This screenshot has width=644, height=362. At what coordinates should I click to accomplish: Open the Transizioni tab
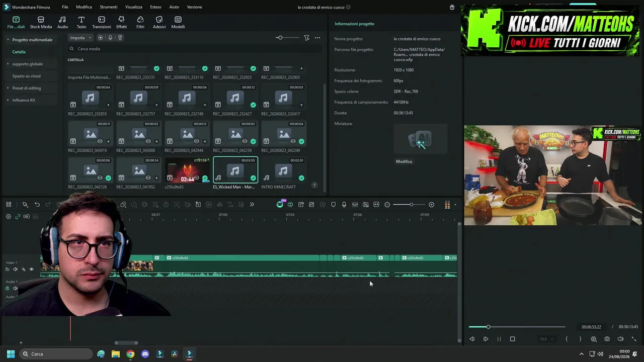point(101,22)
